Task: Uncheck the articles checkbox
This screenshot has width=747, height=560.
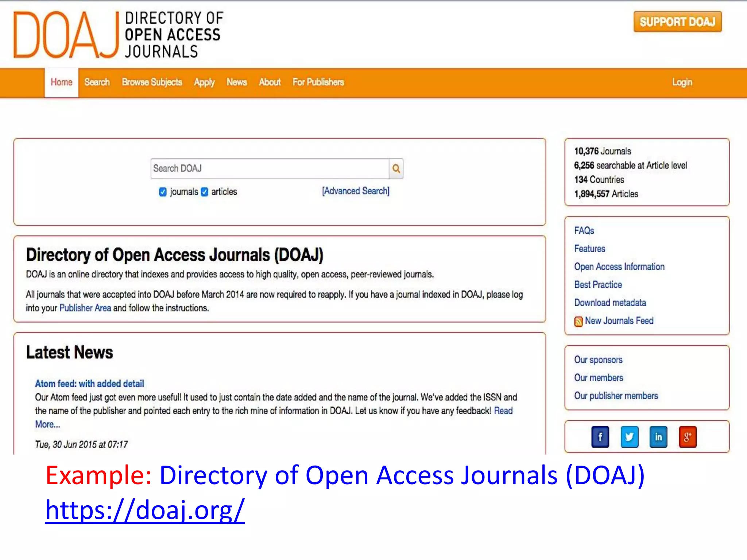Action: (205, 192)
